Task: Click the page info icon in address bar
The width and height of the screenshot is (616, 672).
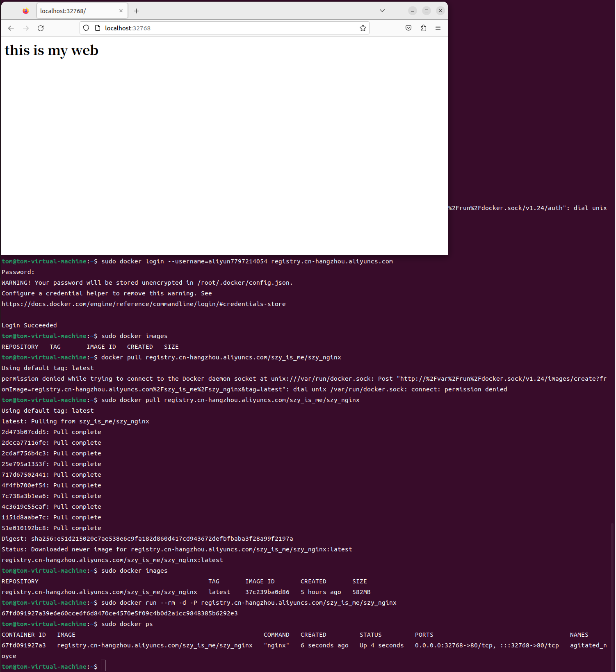Action: point(98,28)
